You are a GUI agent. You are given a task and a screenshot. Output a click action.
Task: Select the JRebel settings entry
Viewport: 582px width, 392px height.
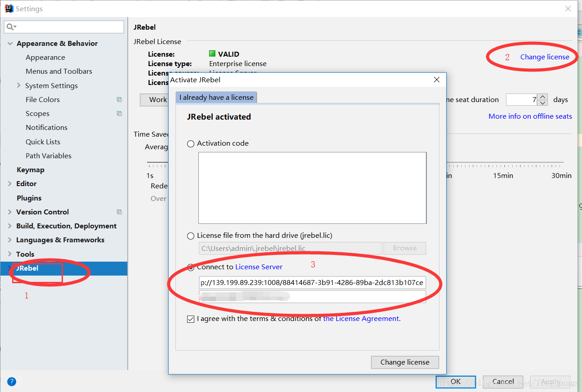(x=64, y=268)
